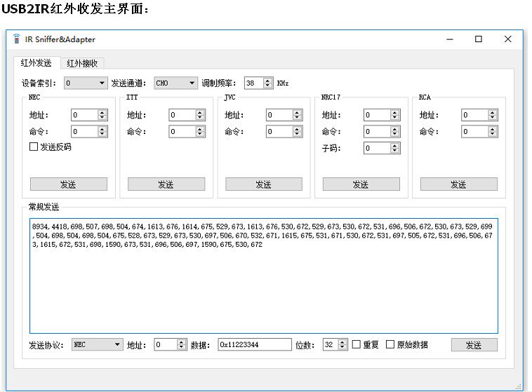Click the ITT 地址 spinner arrows
This screenshot has height=392, width=532.
(x=200, y=115)
